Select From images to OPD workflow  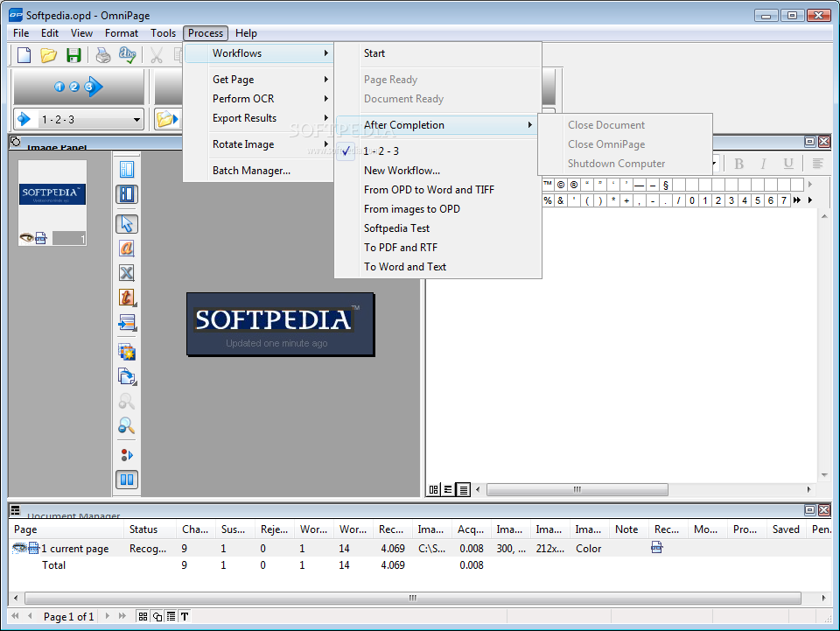click(x=438, y=209)
